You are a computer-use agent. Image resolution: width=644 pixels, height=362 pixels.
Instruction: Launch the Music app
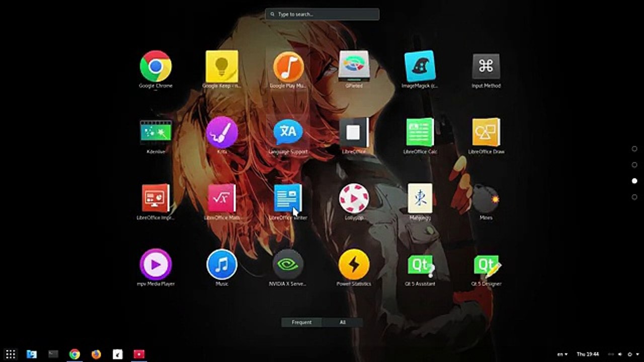[x=222, y=264]
